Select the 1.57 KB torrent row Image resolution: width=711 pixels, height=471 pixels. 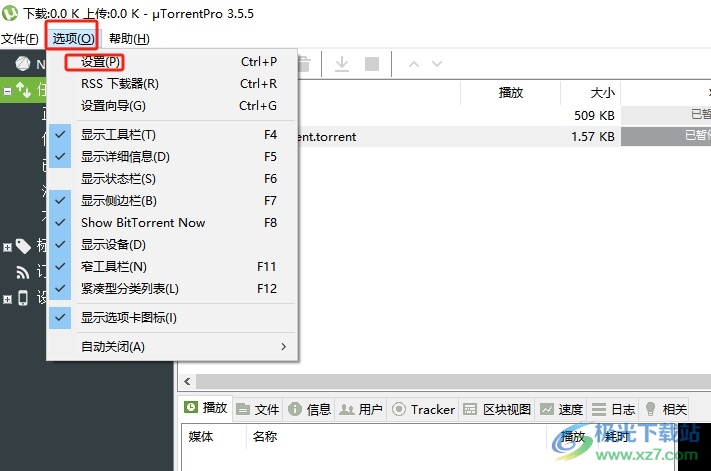[x=504, y=136]
